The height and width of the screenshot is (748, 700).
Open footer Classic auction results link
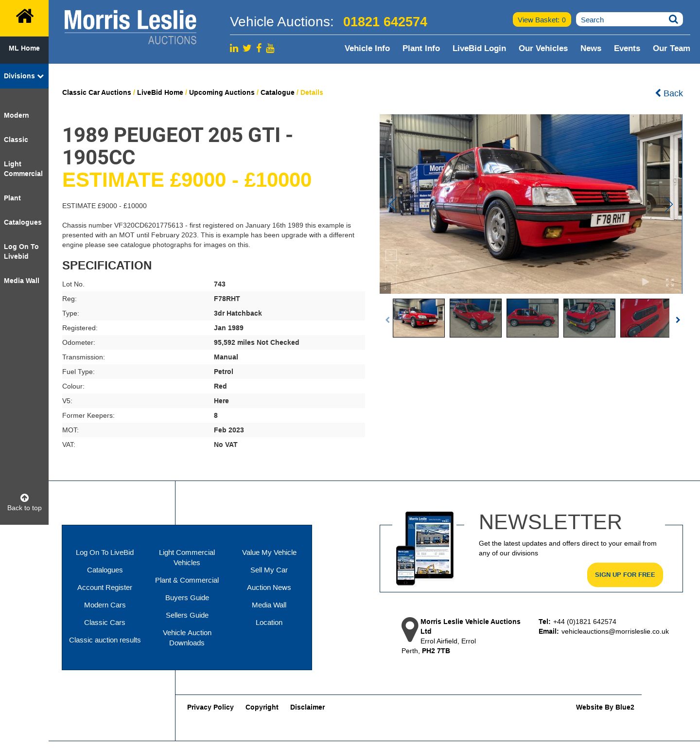105,640
